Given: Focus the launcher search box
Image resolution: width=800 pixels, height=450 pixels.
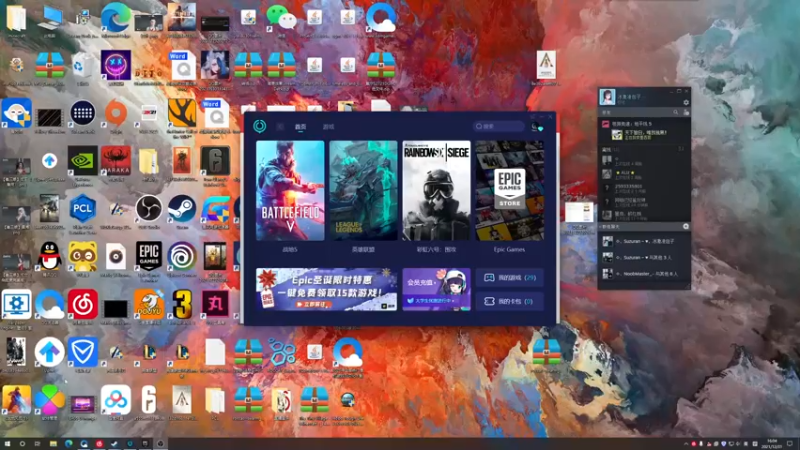Looking at the screenshot, I should pyautogui.click(x=498, y=126).
